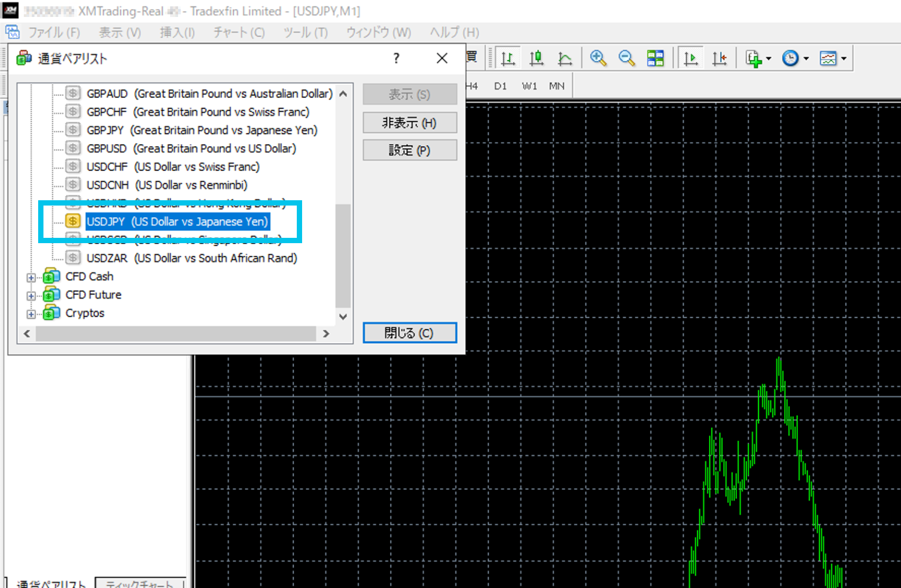Tile the chart windows
The width and height of the screenshot is (901, 588).
click(x=656, y=58)
